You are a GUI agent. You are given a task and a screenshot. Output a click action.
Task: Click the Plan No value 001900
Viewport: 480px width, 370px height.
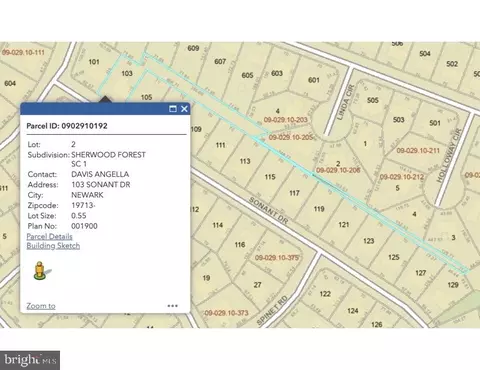coord(84,226)
